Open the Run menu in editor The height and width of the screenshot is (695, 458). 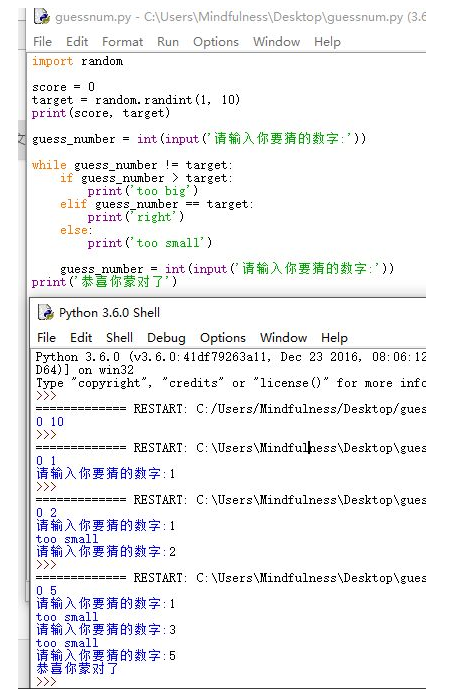[168, 42]
